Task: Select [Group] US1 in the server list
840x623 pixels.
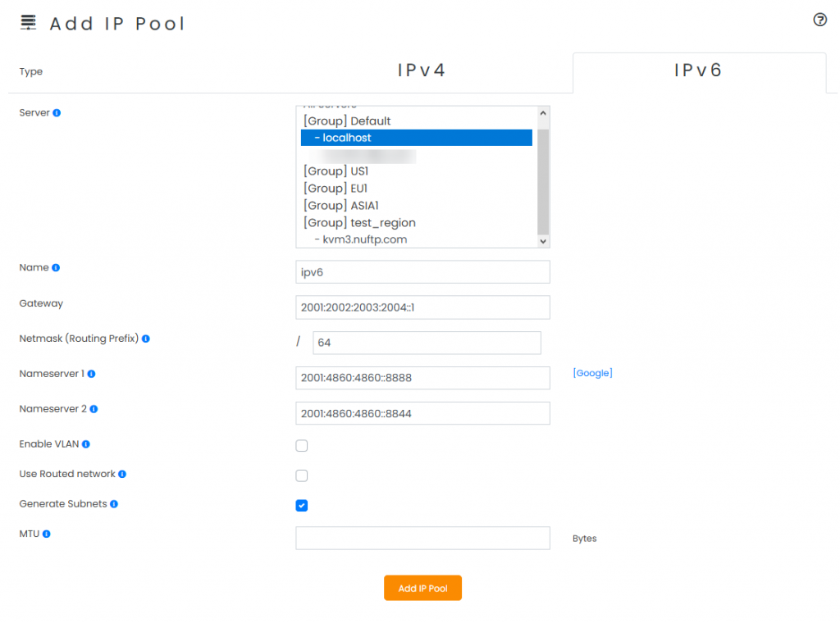Action: (x=338, y=171)
